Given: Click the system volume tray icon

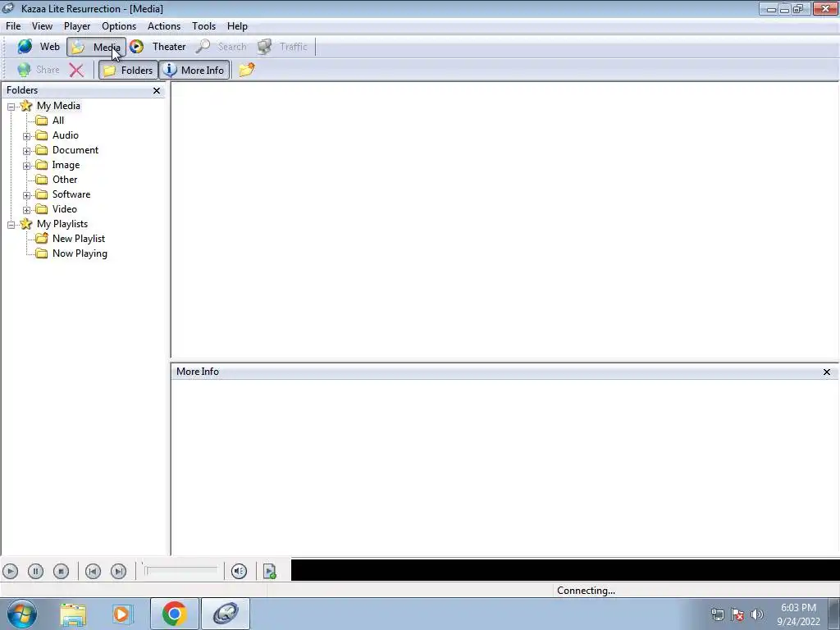Looking at the screenshot, I should pyautogui.click(x=757, y=614).
